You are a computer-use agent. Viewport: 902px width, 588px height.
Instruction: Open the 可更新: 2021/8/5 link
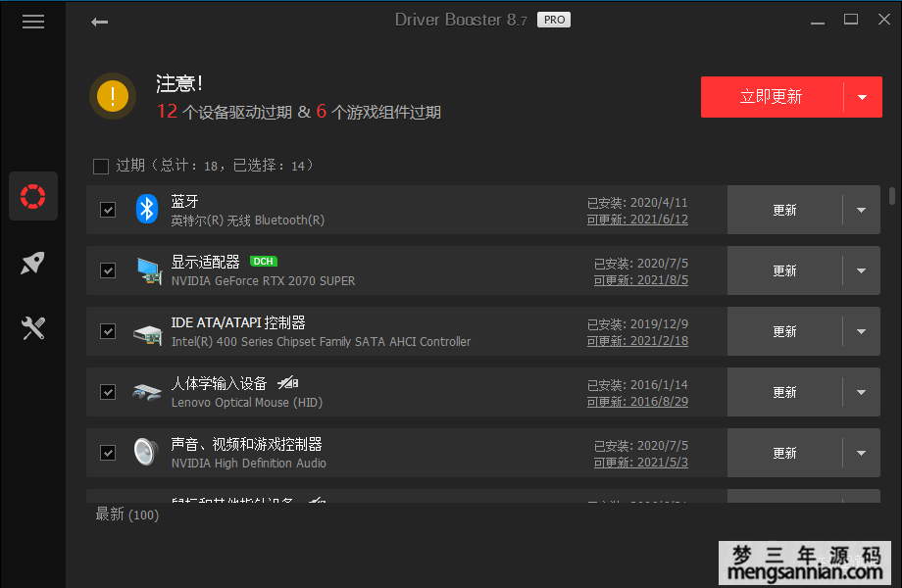[x=641, y=280]
